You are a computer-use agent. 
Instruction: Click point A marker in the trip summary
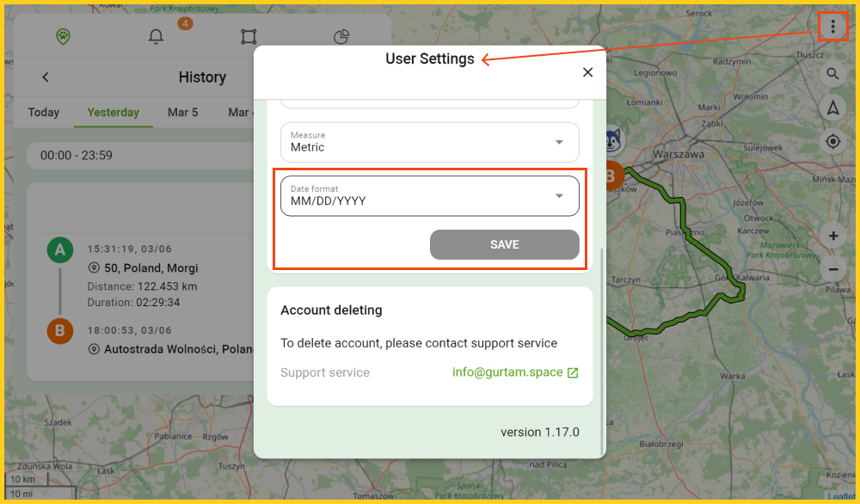(x=59, y=249)
